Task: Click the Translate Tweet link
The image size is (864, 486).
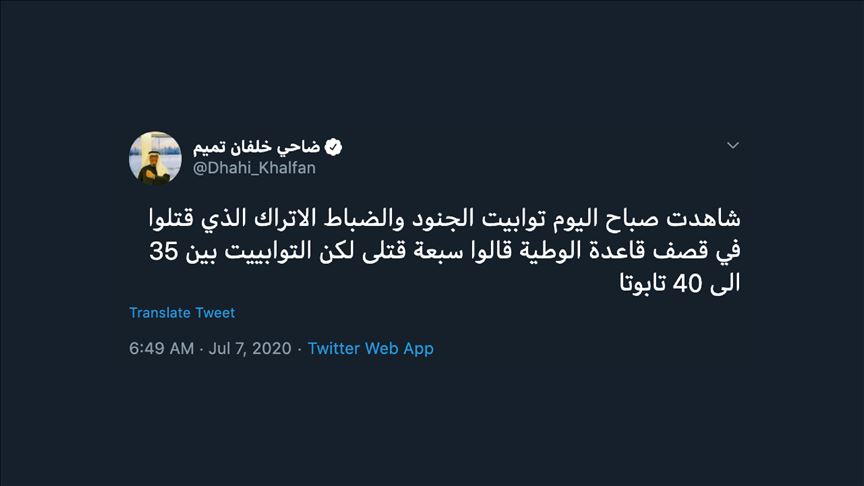Action: (182, 313)
